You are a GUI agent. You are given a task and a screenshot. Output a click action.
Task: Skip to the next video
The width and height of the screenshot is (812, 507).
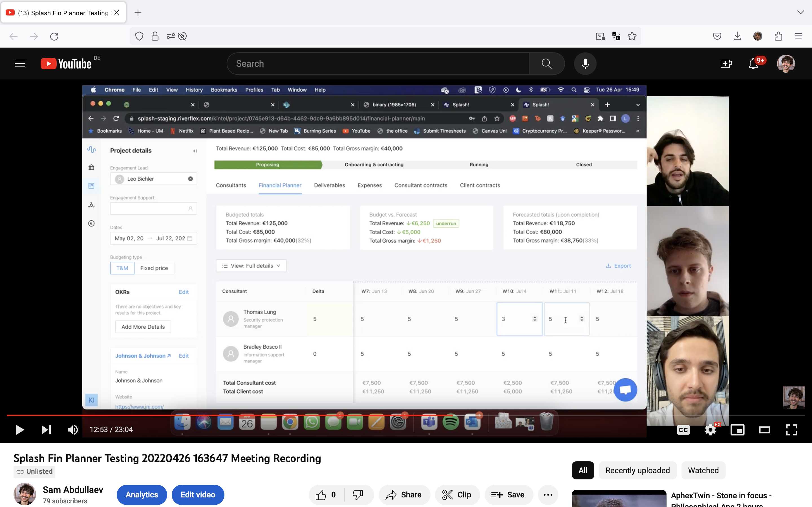click(46, 430)
